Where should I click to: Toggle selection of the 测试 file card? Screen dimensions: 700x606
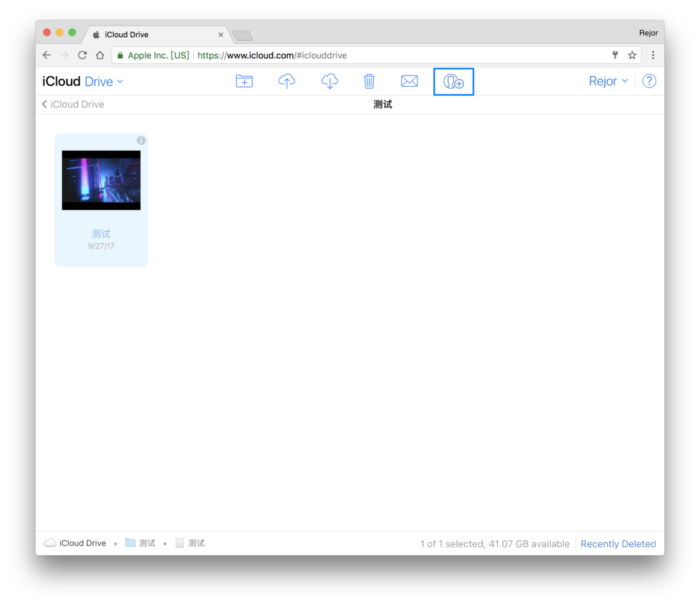pyautogui.click(x=101, y=181)
